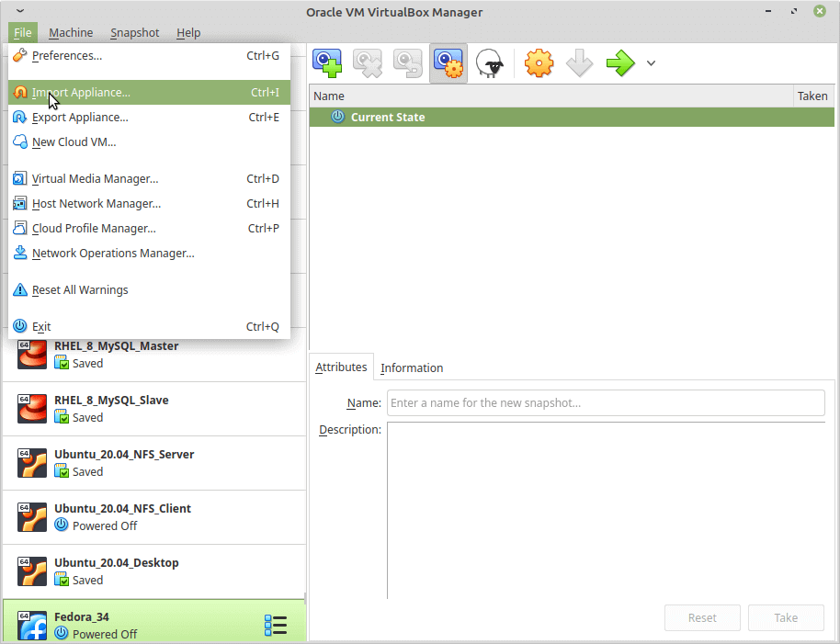Click the Preferences wrench icon
This screenshot has width=840, height=644.
[20, 55]
